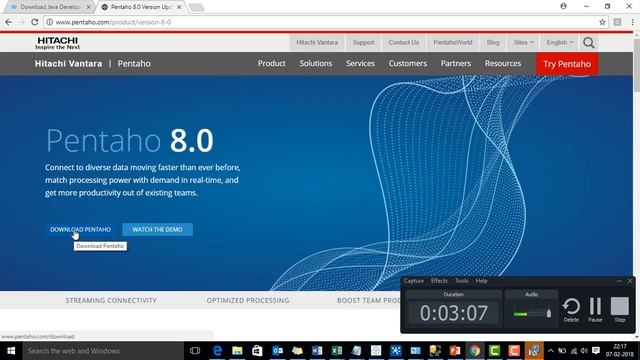Expand the Sites dropdown
The height and width of the screenshot is (360, 640).
pyautogui.click(x=523, y=42)
